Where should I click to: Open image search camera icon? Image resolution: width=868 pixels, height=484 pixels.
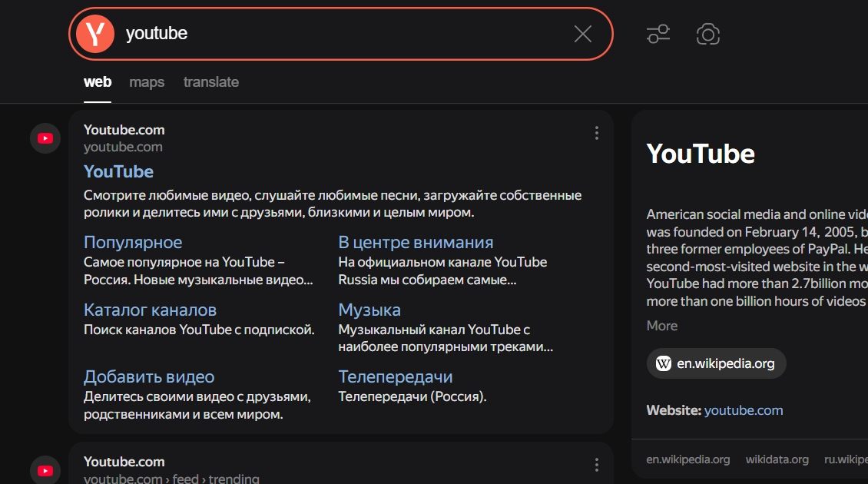click(x=708, y=34)
